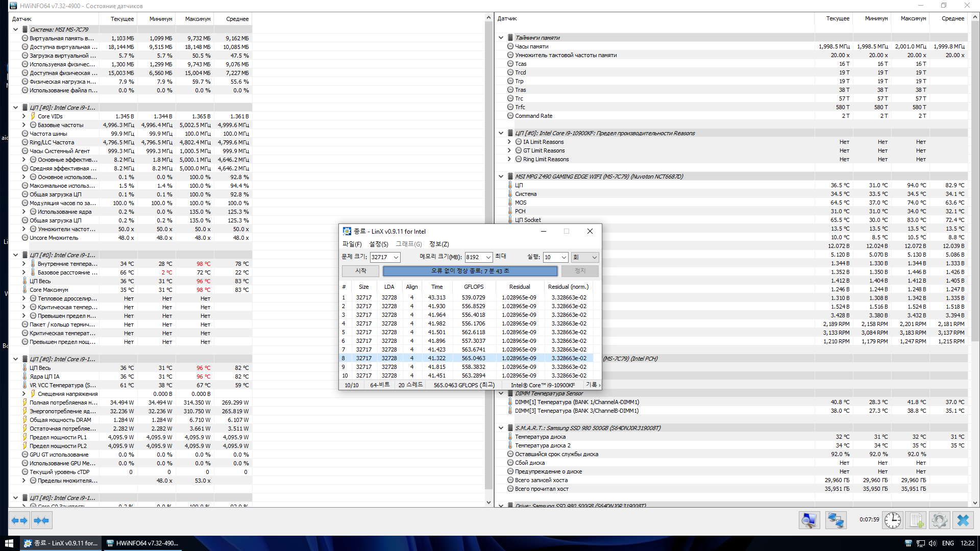Click the expand columns blue arrows button
Screen dimensions: 980x551
[19, 520]
